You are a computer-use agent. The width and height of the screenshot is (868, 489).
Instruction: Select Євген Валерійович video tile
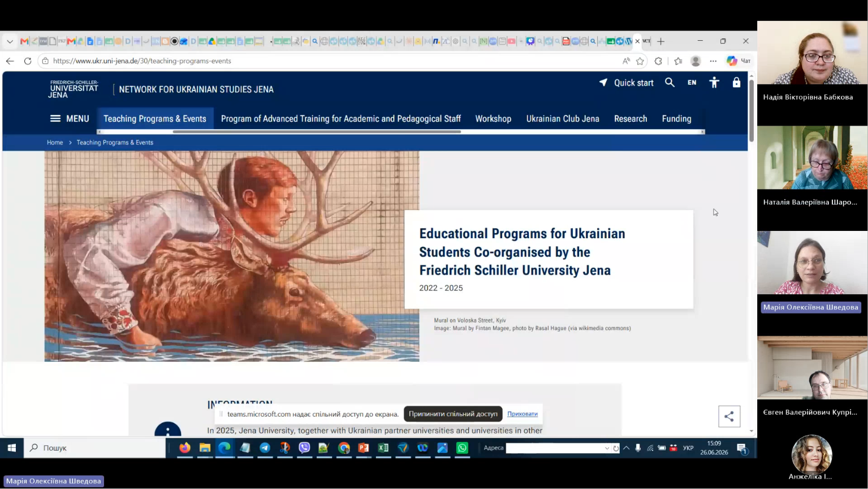(813, 368)
